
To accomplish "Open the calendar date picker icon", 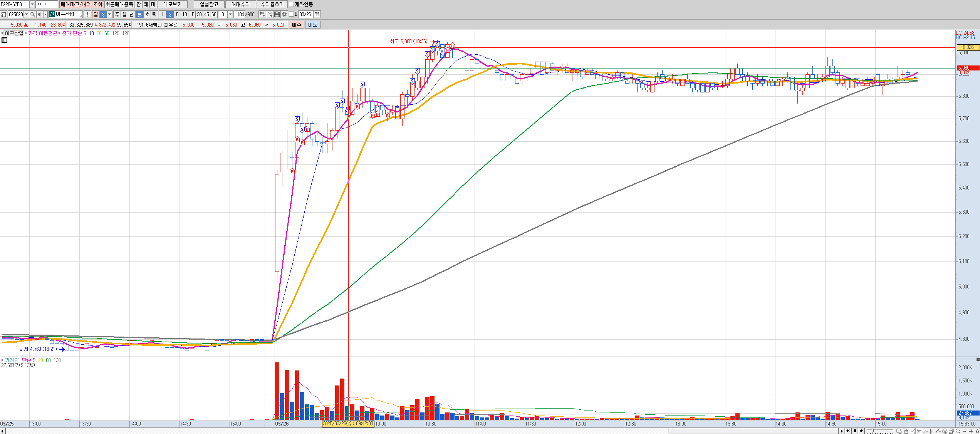I will 317,14.
